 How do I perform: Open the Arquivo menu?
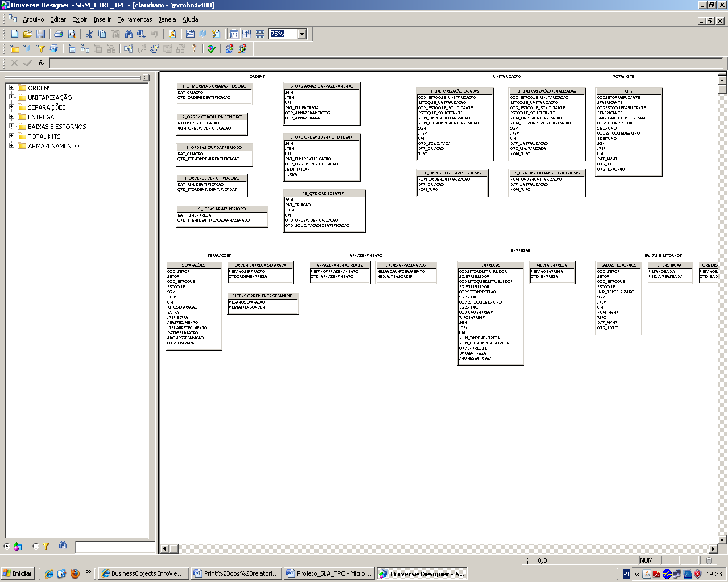pos(34,19)
